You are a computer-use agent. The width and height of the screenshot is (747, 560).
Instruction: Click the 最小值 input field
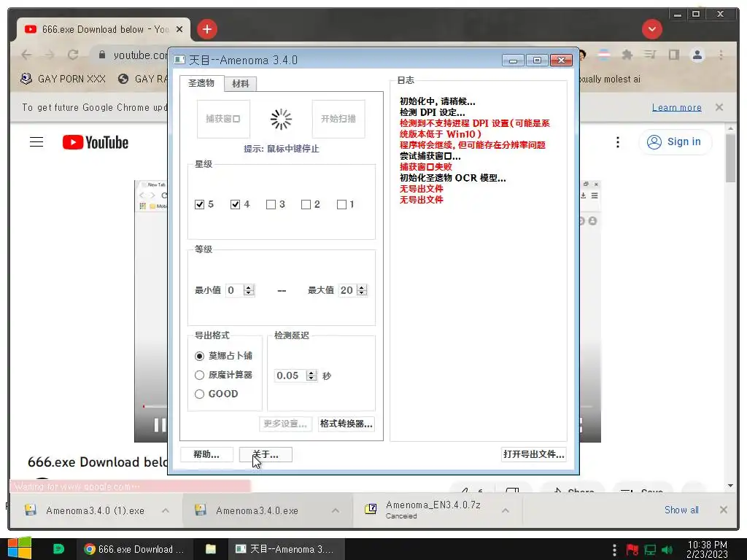click(x=235, y=290)
